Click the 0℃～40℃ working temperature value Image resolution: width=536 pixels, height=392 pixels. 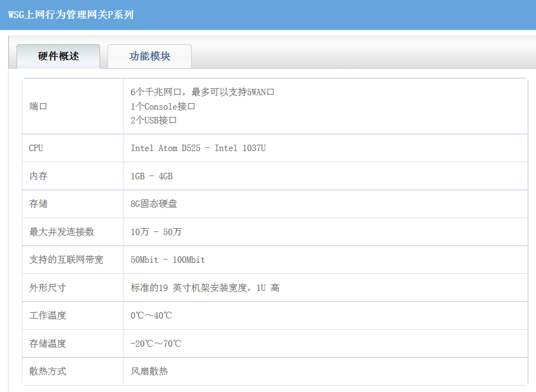click(151, 315)
